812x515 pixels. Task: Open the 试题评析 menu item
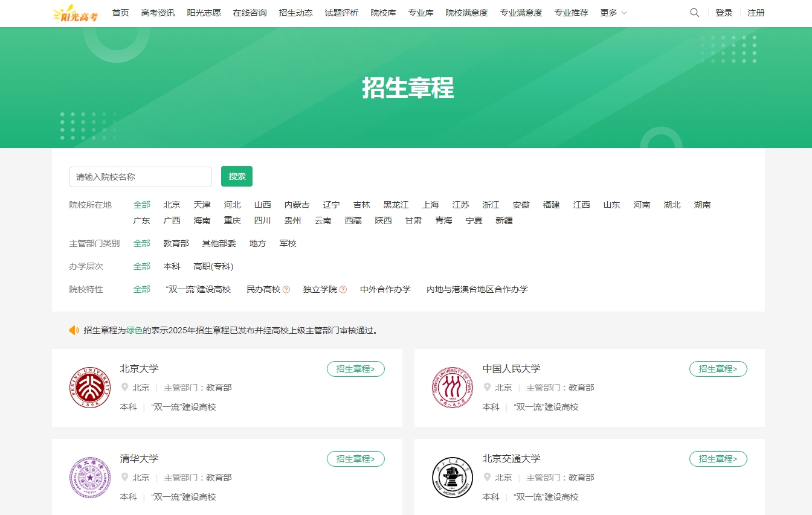(342, 13)
